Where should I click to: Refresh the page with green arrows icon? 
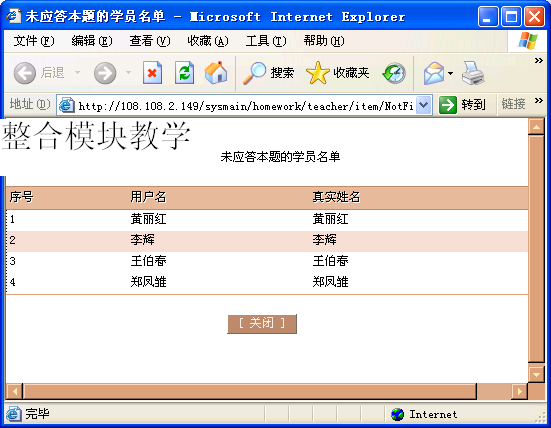pos(184,73)
